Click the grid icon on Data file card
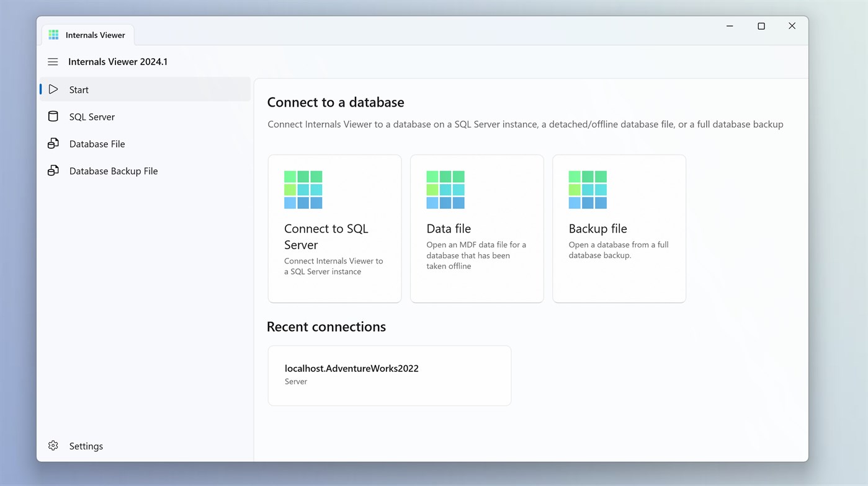 click(x=445, y=190)
